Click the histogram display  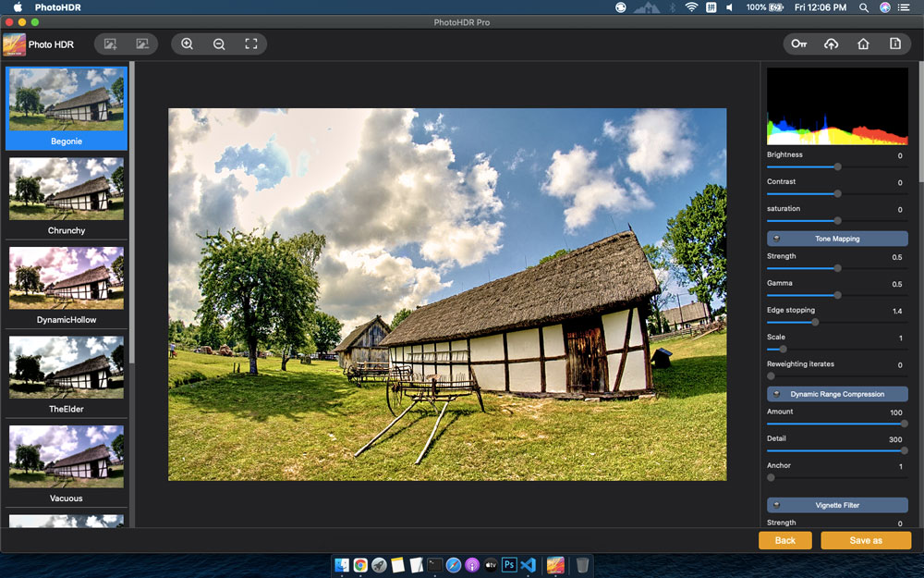837,106
